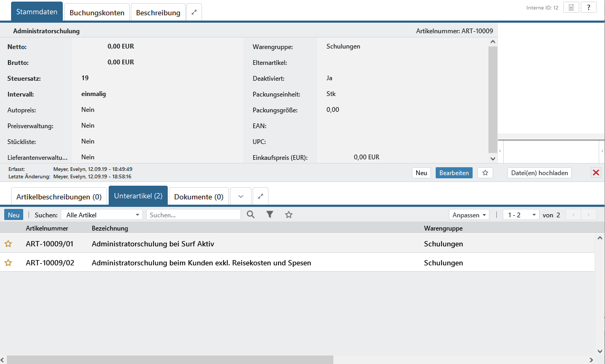Open help via the question mark icon
Image resolution: width=605 pixels, height=364 pixels.
(588, 7)
